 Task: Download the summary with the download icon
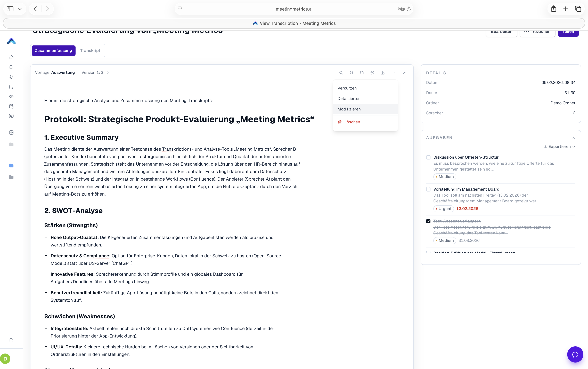click(x=383, y=73)
